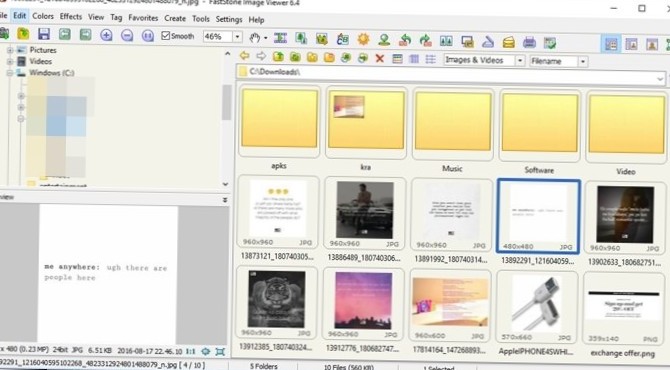Go to previous image toolbar icon
This screenshot has height=370, width=670.
pyautogui.click(x=65, y=34)
